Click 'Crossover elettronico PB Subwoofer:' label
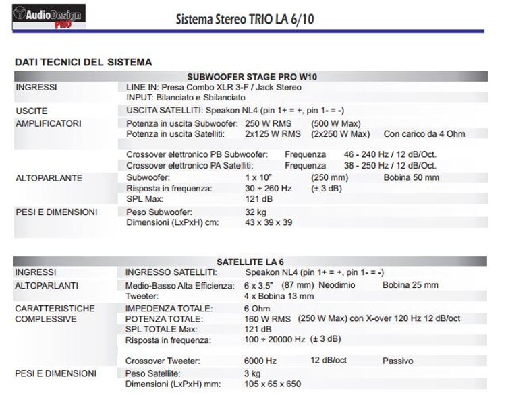This screenshot has width=506, height=420. point(197,154)
